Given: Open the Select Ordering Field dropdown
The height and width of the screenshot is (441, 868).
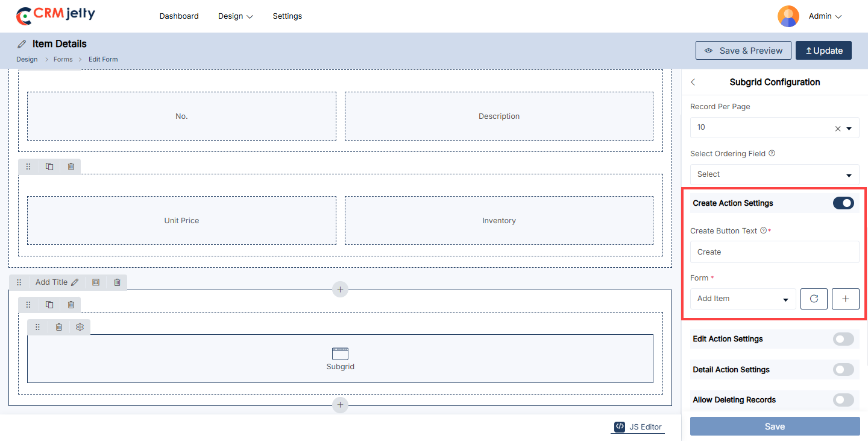Looking at the screenshot, I should click(775, 174).
